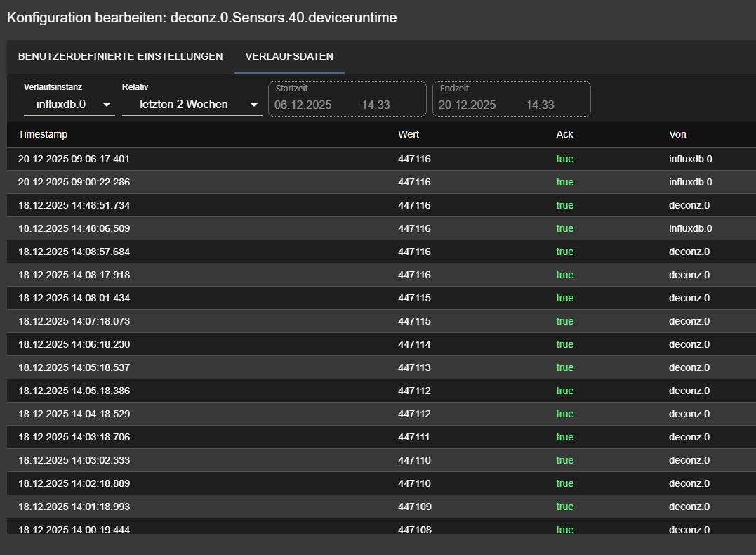
Task: Expand the 'letzten 2 Wochen' selector arrow
Action: [x=253, y=104]
